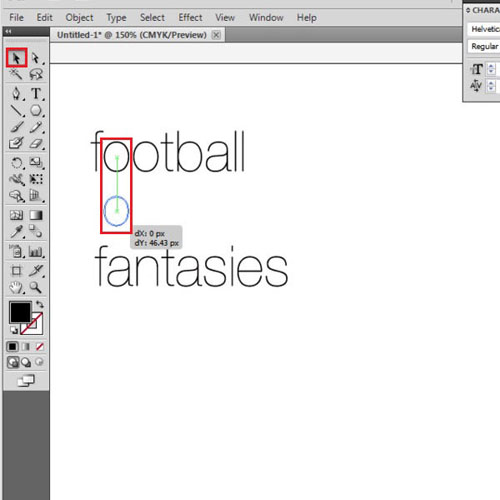Close the Untitled-1 document tab

click(216, 35)
